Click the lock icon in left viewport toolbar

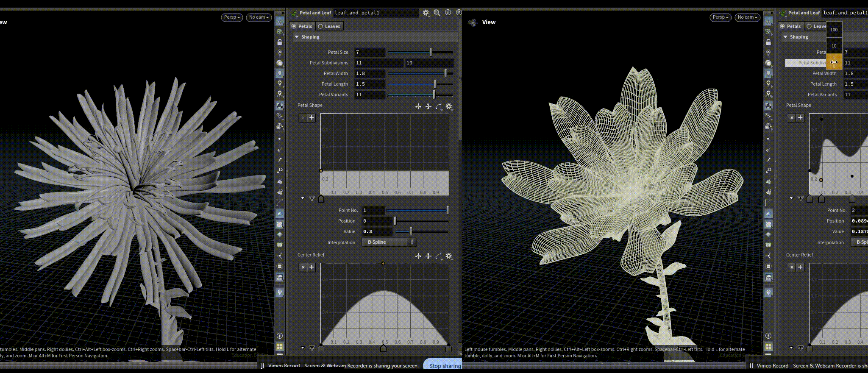280,42
